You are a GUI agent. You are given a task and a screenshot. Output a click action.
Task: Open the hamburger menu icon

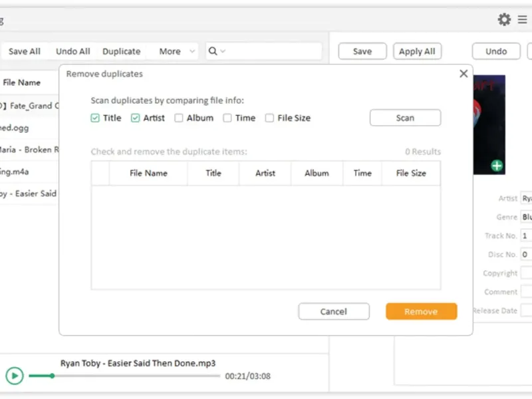pyautogui.click(x=523, y=20)
